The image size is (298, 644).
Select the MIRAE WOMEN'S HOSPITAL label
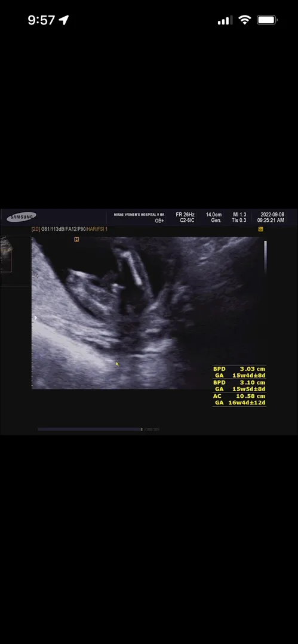(139, 215)
